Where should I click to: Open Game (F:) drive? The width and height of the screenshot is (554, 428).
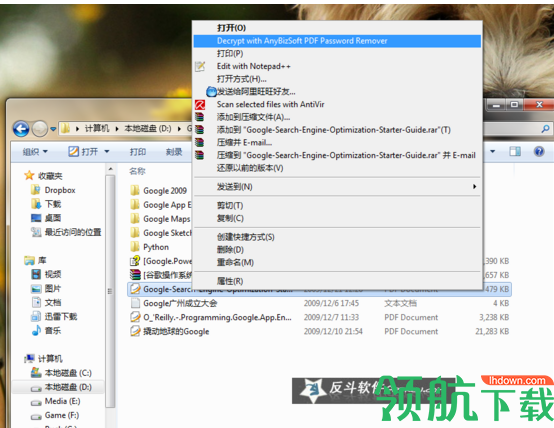point(55,415)
